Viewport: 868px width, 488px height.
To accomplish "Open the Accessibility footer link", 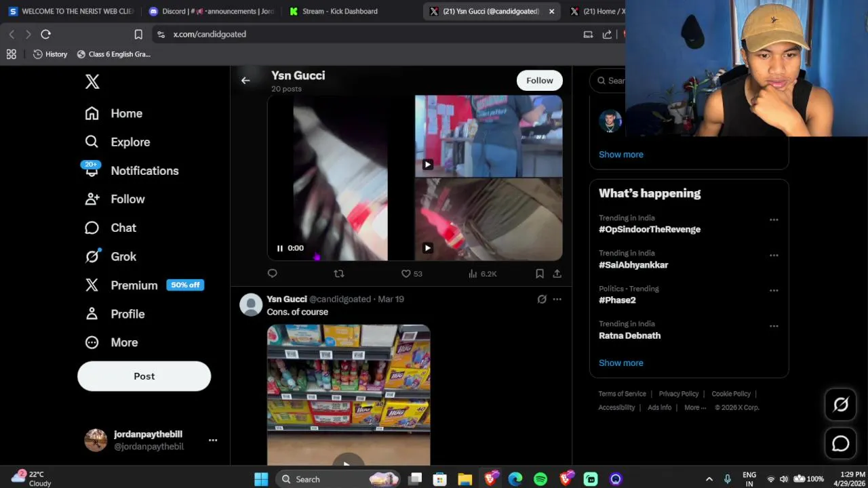I will pyautogui.click(x=616, y=407).
